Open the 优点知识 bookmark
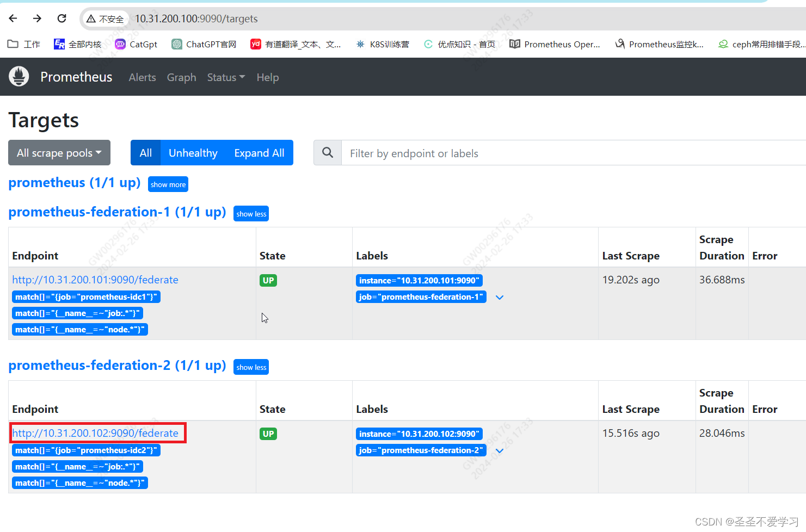The image size is (806, 532). point(460,45)
